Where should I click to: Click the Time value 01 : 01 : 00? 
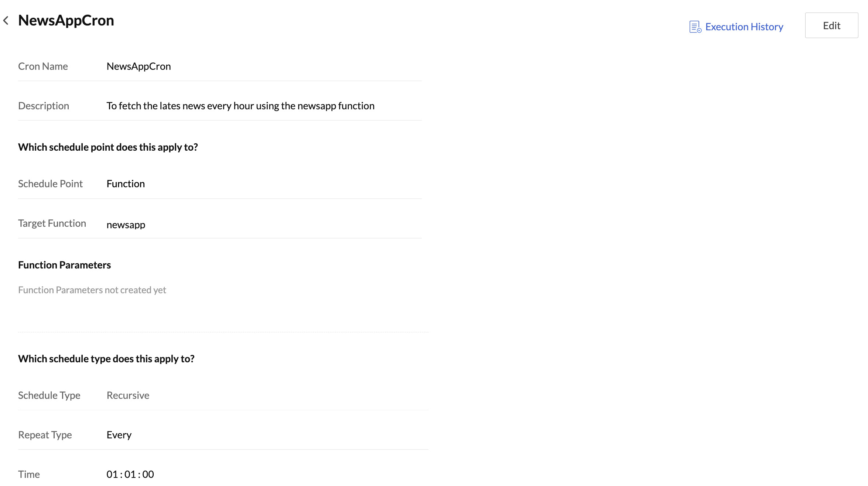click(x=130, y=474)
